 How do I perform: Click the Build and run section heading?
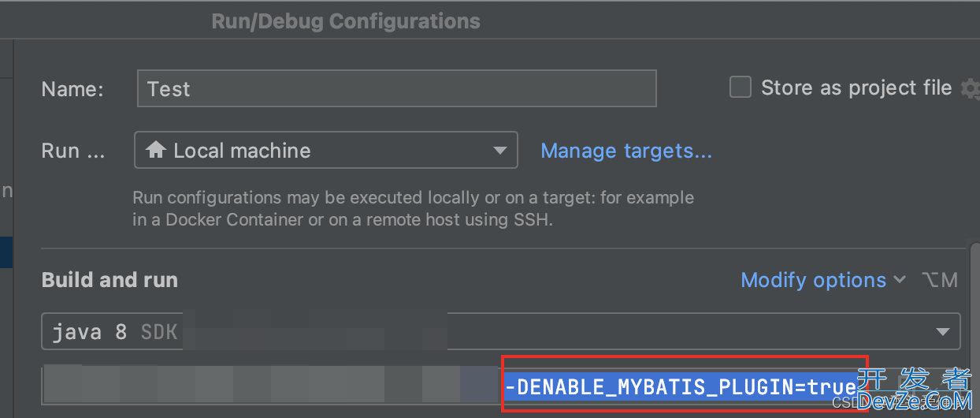[x=110, y=280]
